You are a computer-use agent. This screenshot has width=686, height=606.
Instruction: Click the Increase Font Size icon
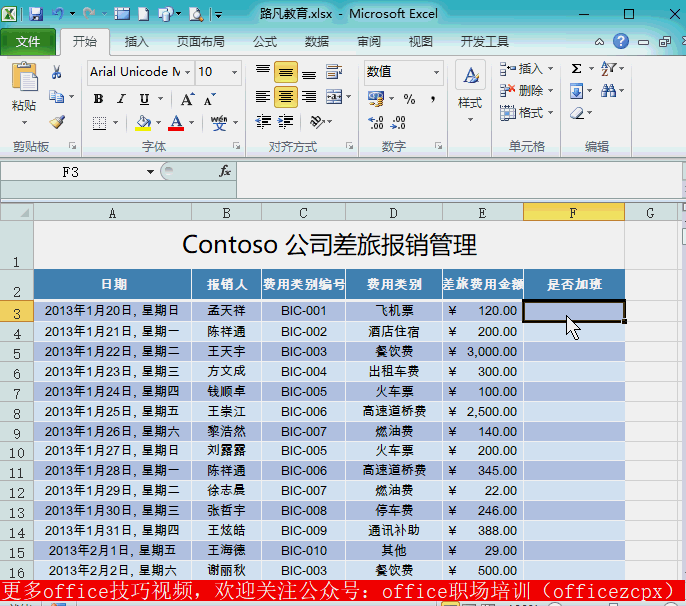pos(187,99)
